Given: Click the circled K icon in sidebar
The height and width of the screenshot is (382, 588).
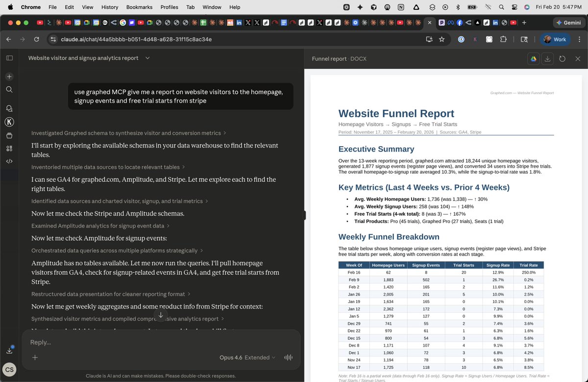Looking at the screenshot, I should (x=9, y=122).
